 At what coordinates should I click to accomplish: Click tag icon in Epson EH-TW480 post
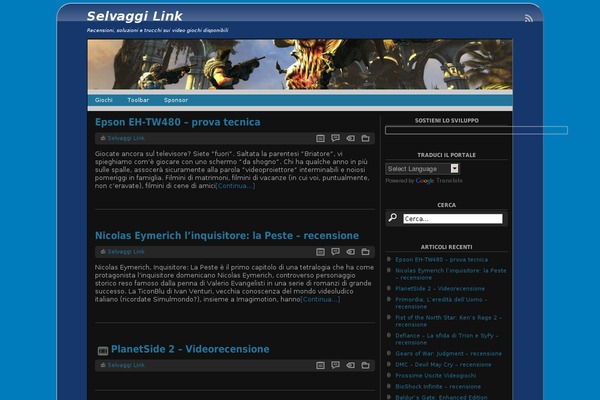(x=350, y=139)
